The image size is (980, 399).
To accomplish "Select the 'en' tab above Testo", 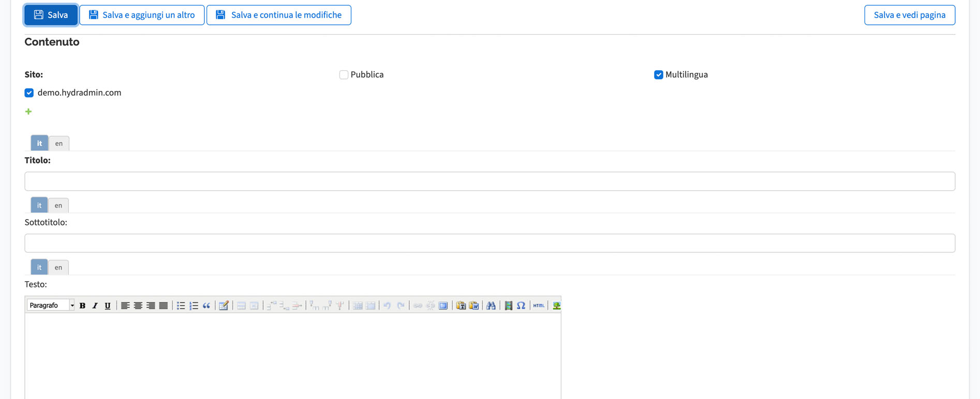I will (58, 267).
